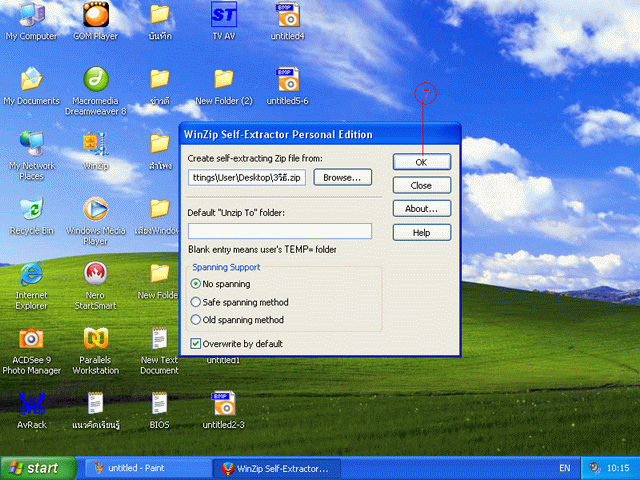Image resolution: width=640 pixels, height=480 pixels.
Task: Click the Zip file path field
Action: point(247,178)
